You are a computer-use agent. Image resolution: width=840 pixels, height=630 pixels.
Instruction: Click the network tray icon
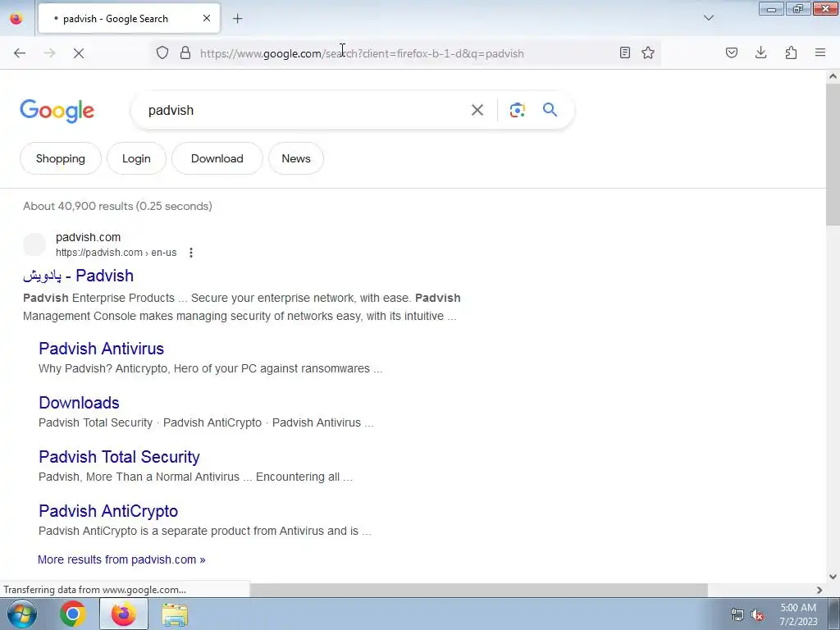737,615
